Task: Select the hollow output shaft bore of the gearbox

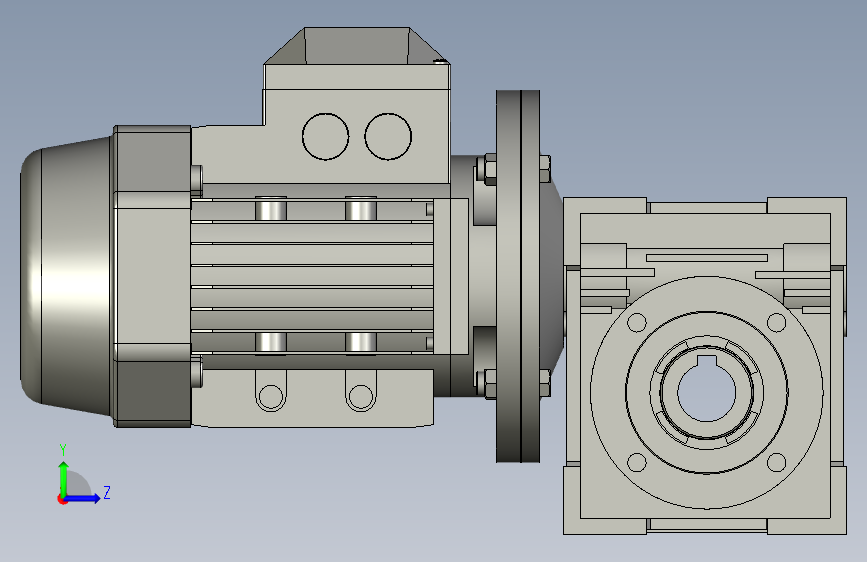Action: [x=706, y=392]
